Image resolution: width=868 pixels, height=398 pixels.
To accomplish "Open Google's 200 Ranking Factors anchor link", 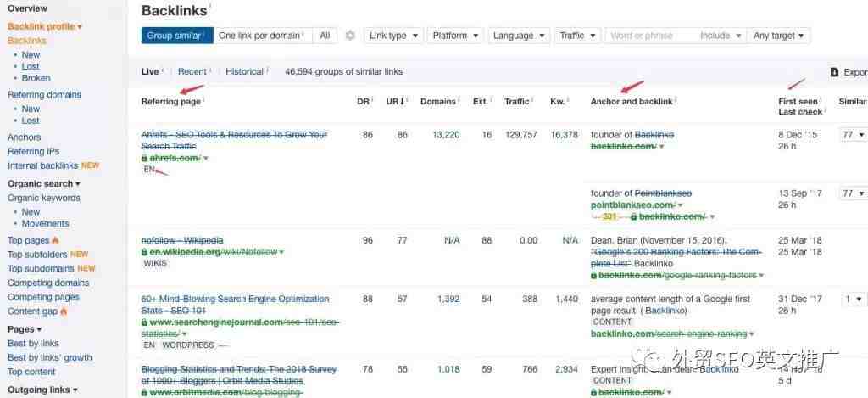I will (x=676, y=258).
